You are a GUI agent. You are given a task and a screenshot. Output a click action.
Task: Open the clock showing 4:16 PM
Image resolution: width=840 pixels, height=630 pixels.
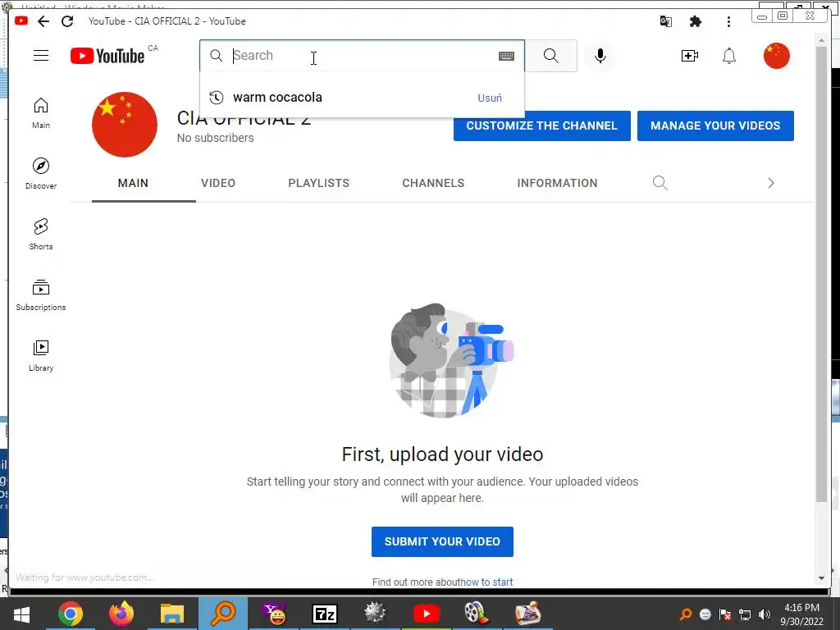pyautogui.click(x=801, y=614)
